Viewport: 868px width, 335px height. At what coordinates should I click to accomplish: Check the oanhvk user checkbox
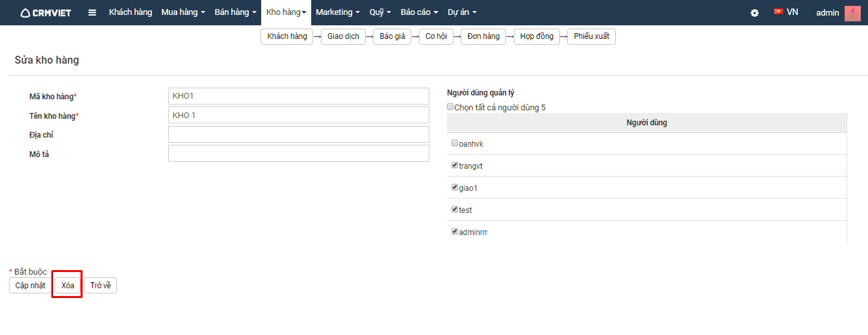pos(455,143)
